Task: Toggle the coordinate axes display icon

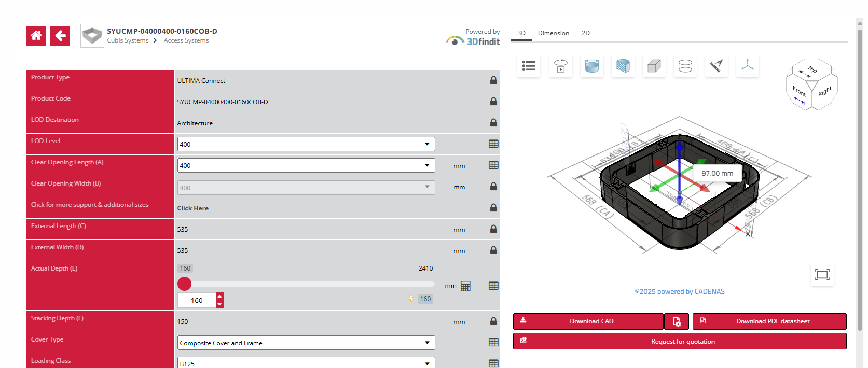Action: (747, 66)
